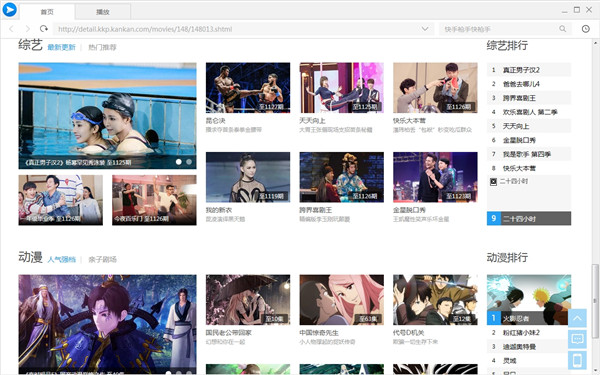The height and width of the screenshot is (375, 600).
Task: Go back with the left arrow icon
Action: [x=11, y=29]
